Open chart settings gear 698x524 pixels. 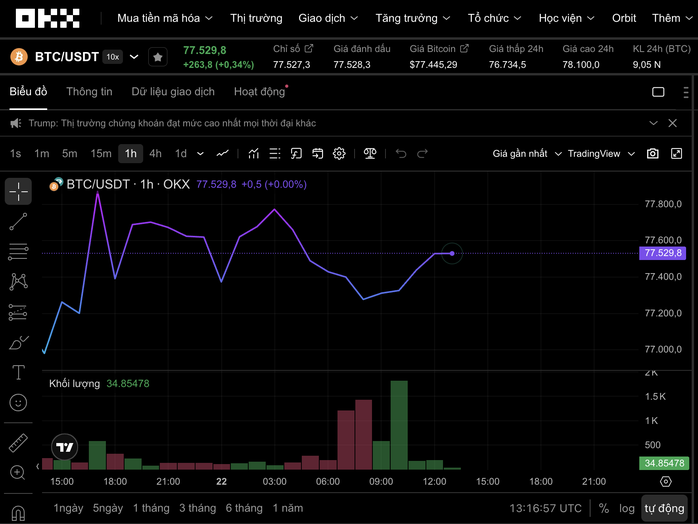[339, 154]
